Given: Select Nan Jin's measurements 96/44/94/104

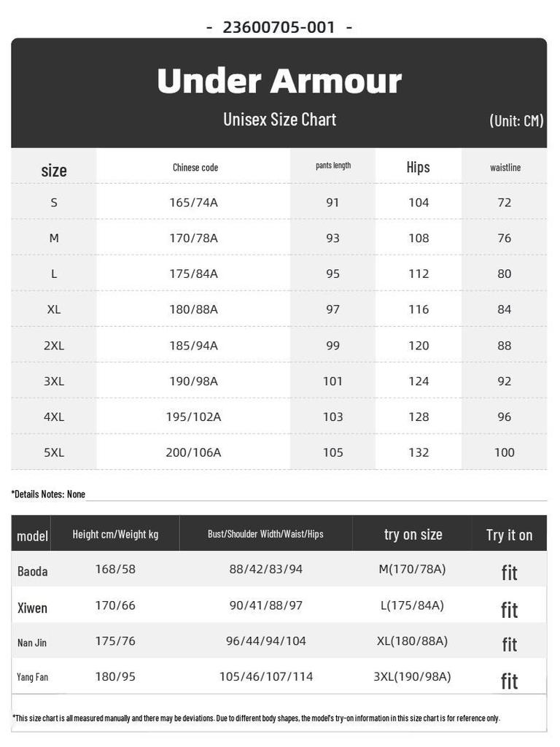Looking at the screenshot, I should [x=265, y=641].
